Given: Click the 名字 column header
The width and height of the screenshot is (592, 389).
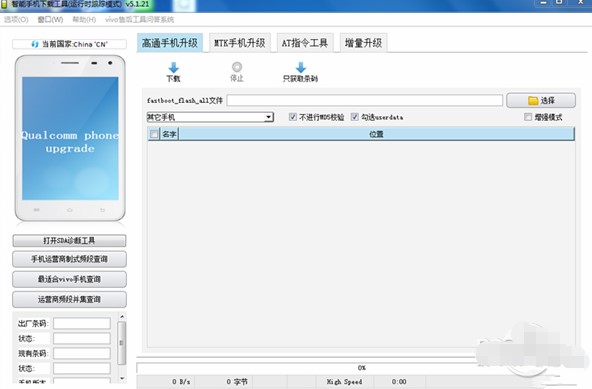Looking at the screenshot, I should coord(169,134).
